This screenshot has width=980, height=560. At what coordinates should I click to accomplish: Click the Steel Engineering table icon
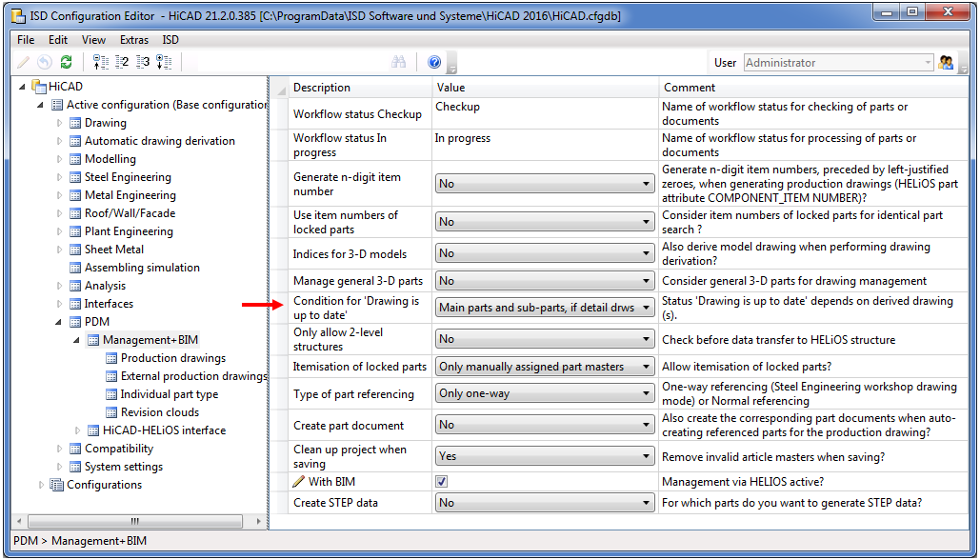75,177
